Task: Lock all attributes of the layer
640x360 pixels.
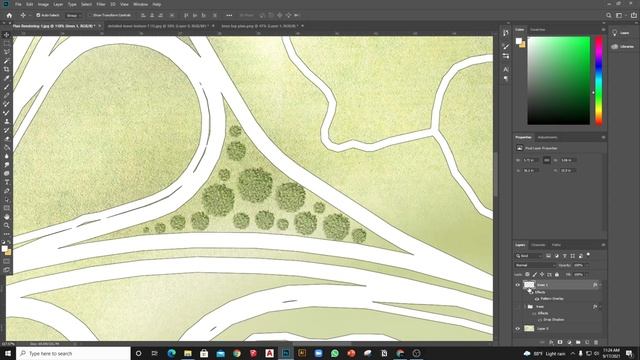Action: click(x=557, y=275)
